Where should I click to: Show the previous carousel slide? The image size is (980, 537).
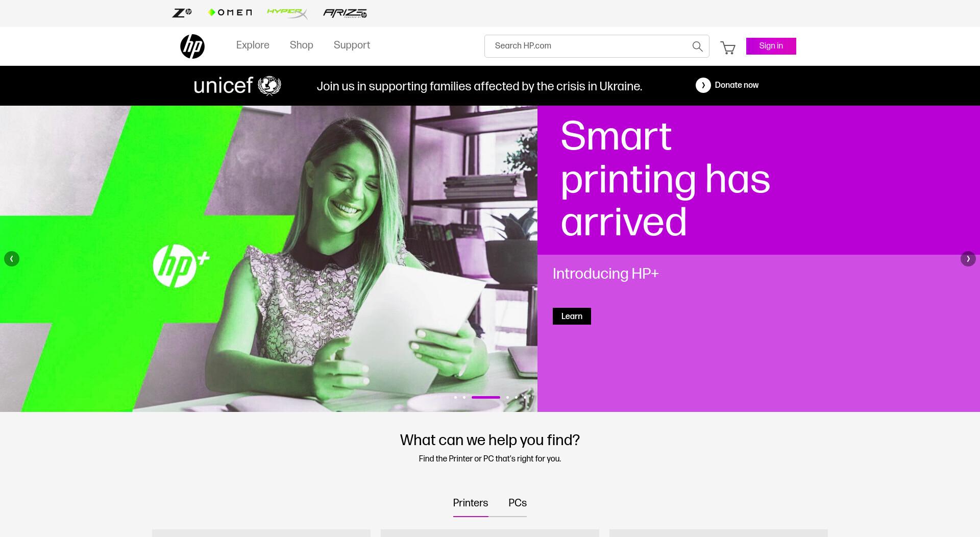12,259
